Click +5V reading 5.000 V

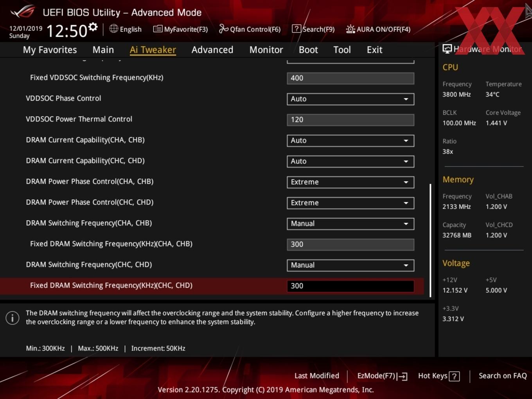click(496, 290)
